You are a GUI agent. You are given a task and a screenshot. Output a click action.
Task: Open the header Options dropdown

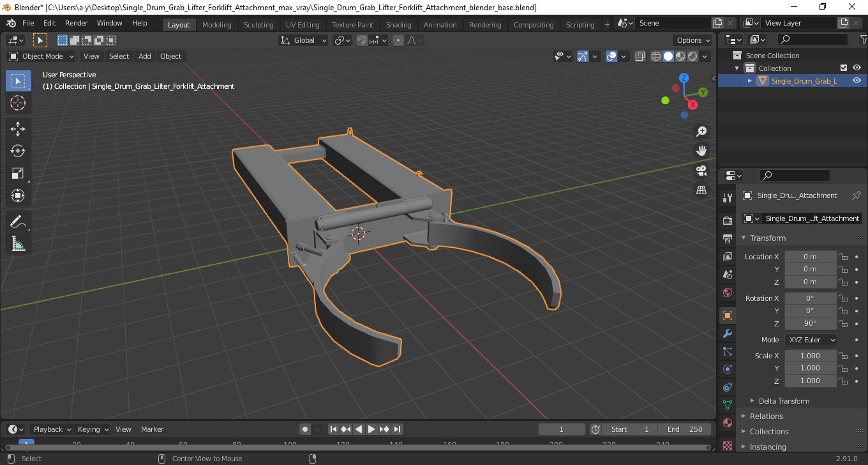coord(694,40)
